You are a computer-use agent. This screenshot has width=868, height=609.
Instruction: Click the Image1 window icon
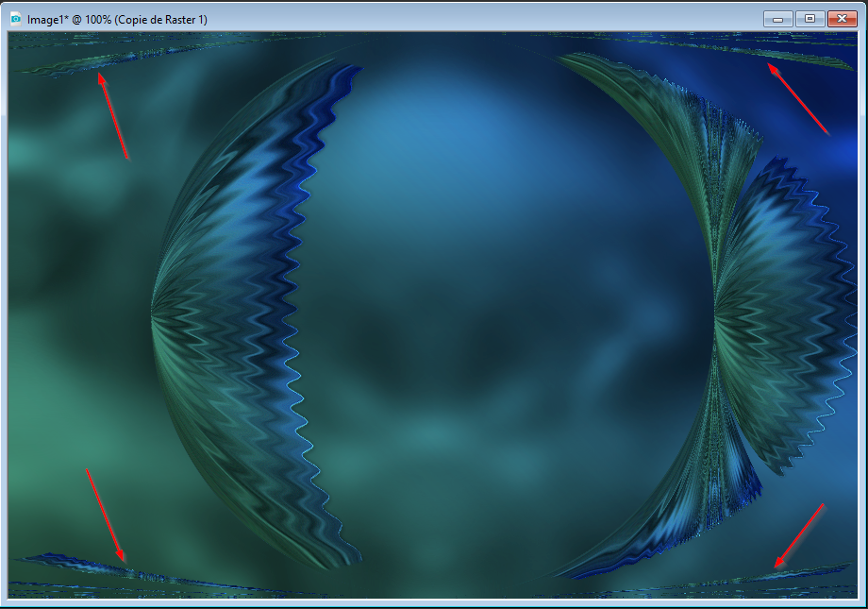[15, 20]
